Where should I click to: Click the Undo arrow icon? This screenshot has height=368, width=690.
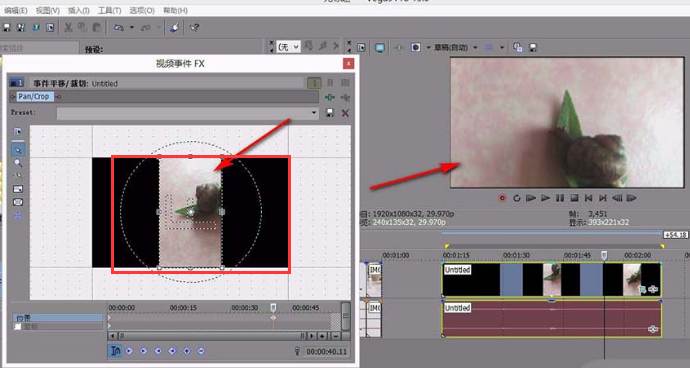coord(119,28)
